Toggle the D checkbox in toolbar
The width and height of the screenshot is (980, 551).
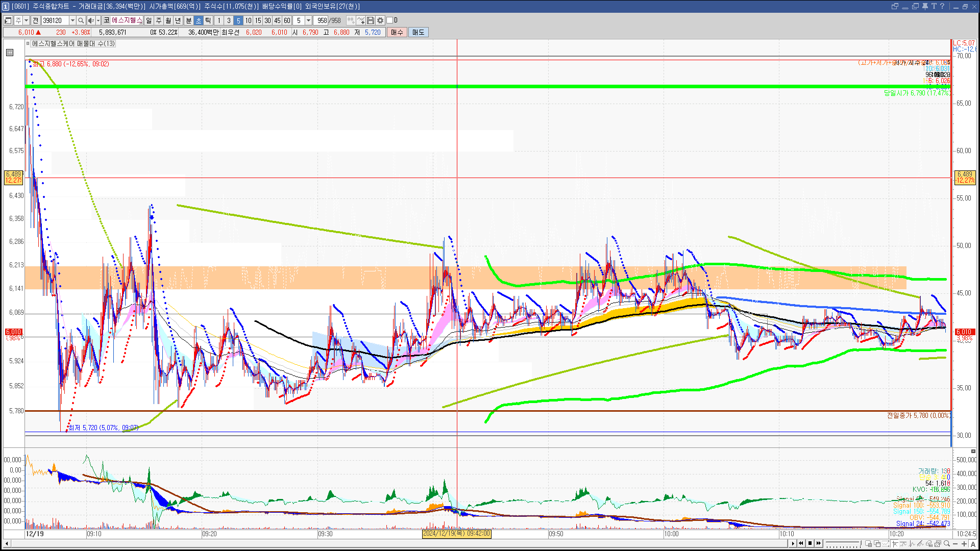pyautogui.click(x=390, y=20)
